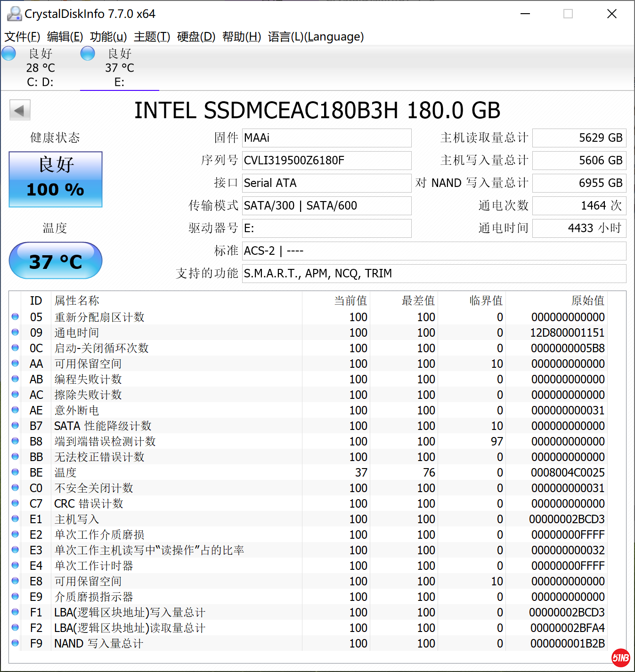The width and height of the screenshot is (635, 672).
Task: Click status dot for attribute 05 row
Action: (15, 317)
